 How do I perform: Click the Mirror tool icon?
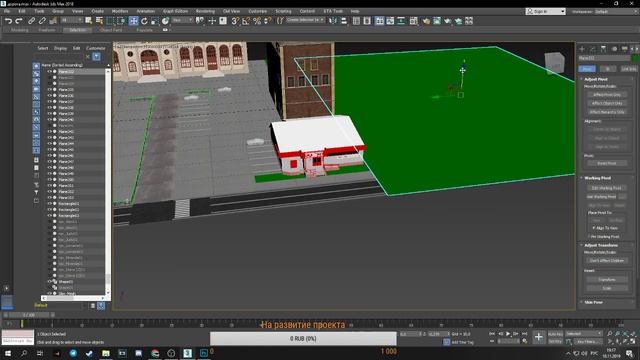tap(333, 21)
